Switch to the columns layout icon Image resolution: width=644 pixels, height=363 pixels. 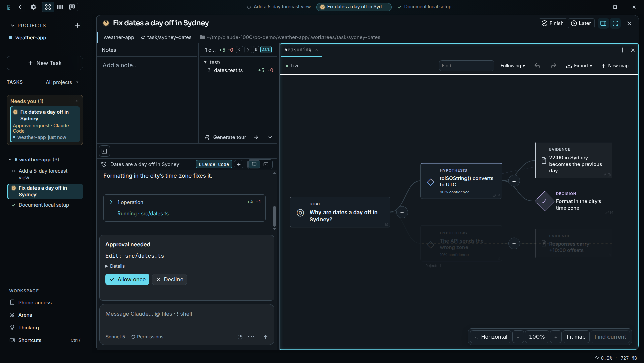(60, 7)
